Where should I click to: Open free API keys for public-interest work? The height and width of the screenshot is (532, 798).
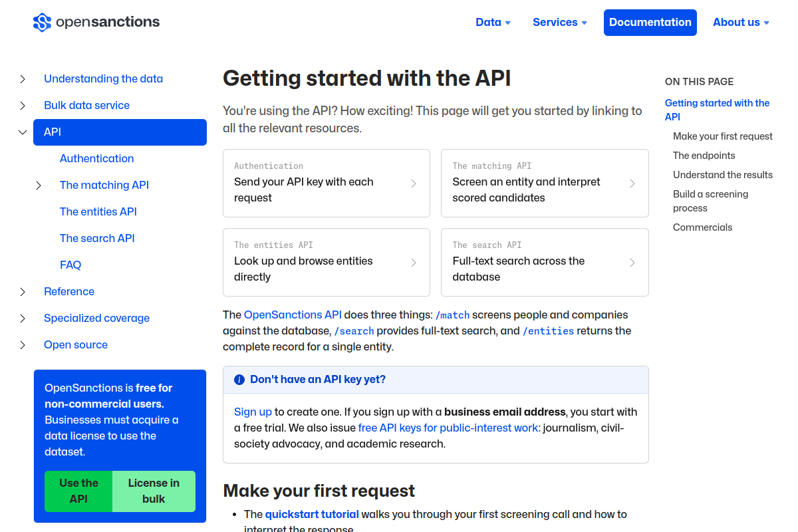pyautogui.click(x=448, y=428)
